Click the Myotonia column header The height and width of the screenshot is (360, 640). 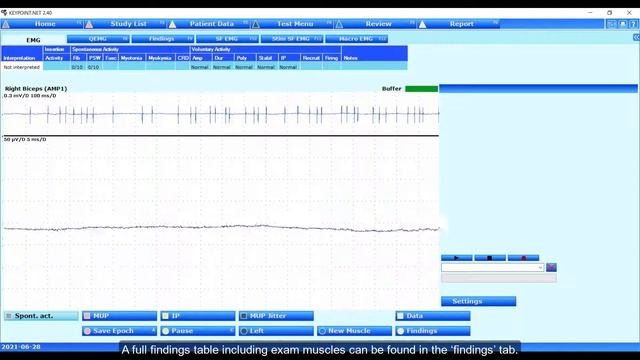point(131,58)
